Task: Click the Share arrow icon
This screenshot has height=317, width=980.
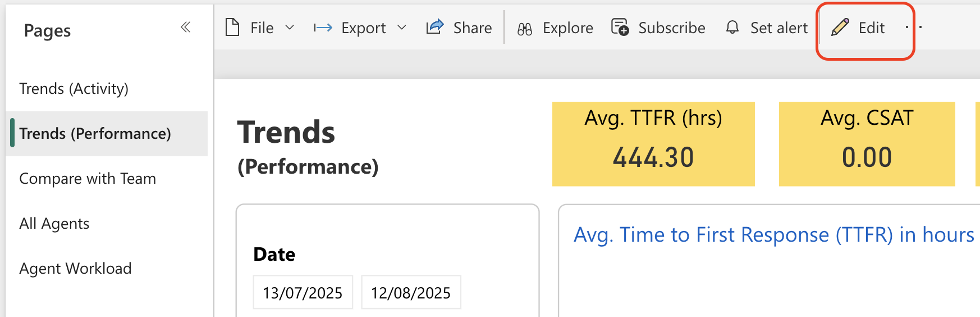Action: 435,27
